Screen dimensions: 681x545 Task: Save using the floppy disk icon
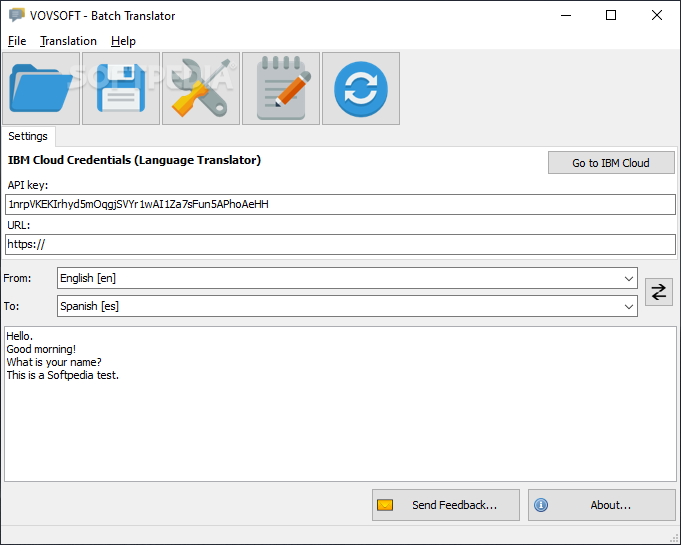click(121, 89)
